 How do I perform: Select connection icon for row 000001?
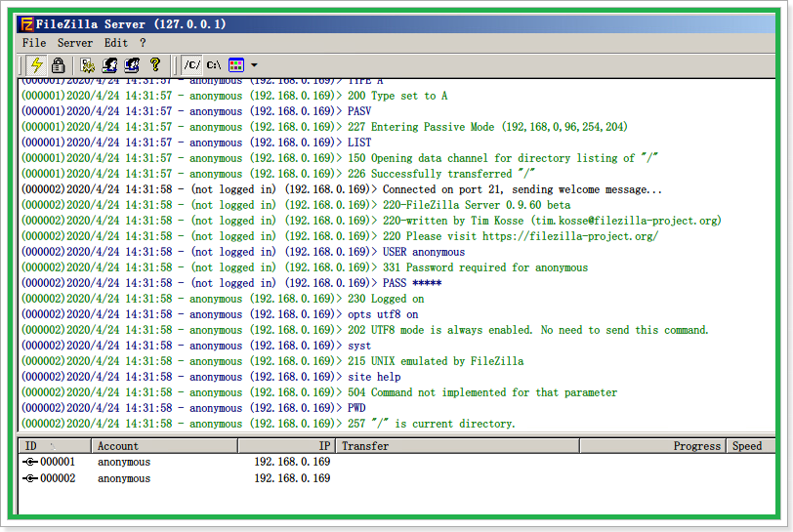pyautogui.click(x=30, y=462)
